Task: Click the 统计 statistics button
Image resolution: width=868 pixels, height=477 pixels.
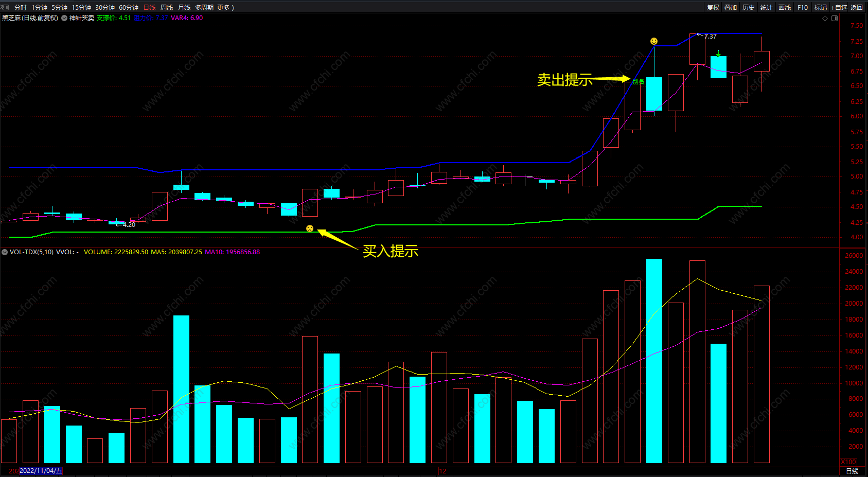Action: click(x=767, y=8)
